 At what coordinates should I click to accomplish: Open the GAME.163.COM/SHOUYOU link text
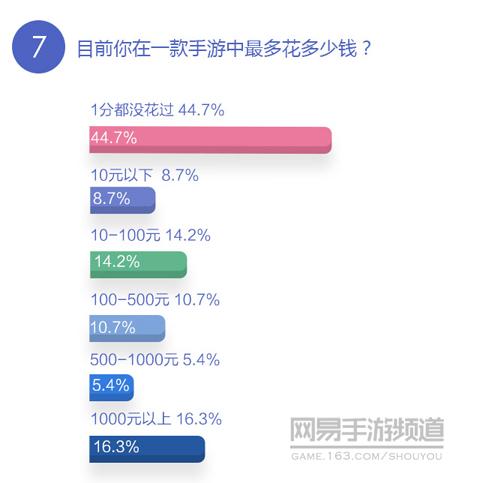pos(367,456)
